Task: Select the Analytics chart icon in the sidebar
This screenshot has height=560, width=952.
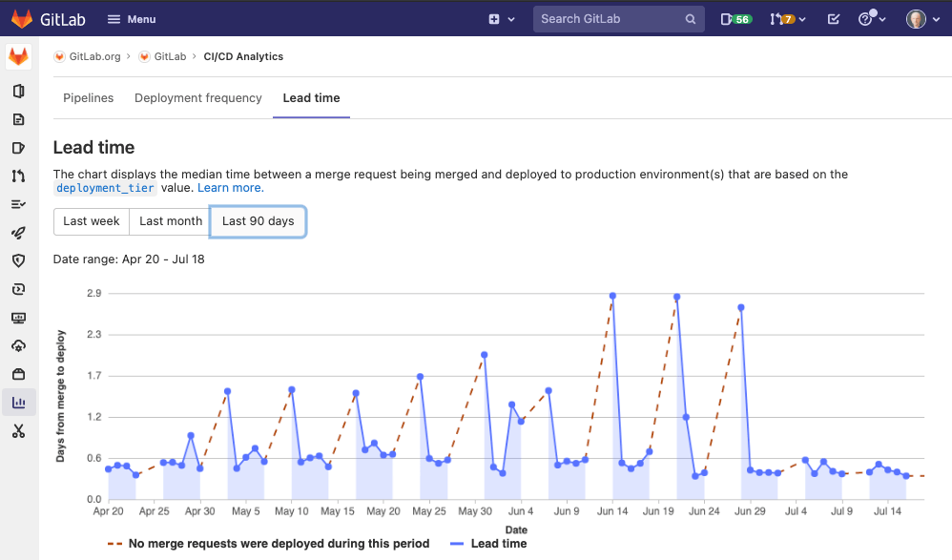Action: coord(19,402)
